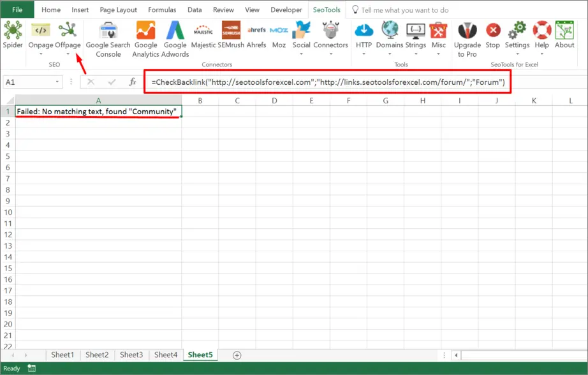This screenshot has width=588, height=375.
Task: Open the Spider tool
Action: (13, 35)
